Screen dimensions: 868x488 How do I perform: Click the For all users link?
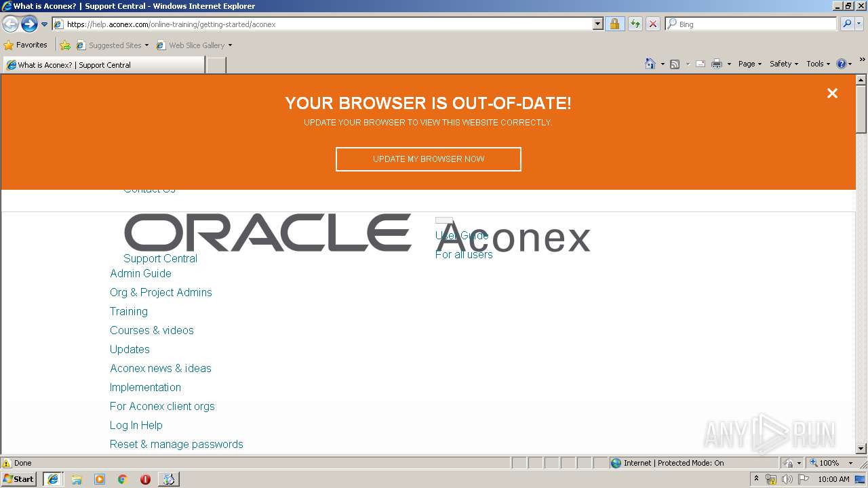point(464,254)
